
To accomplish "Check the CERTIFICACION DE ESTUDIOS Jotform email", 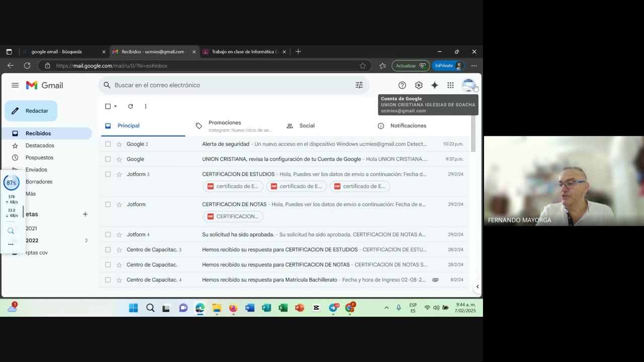I will pyautogui.click(x=108, y=174).
